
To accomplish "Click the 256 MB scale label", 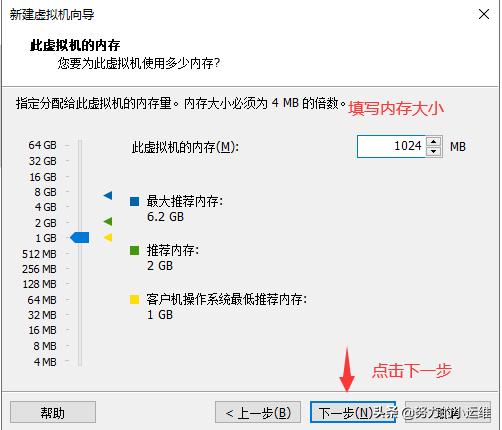I will [39, 269].
